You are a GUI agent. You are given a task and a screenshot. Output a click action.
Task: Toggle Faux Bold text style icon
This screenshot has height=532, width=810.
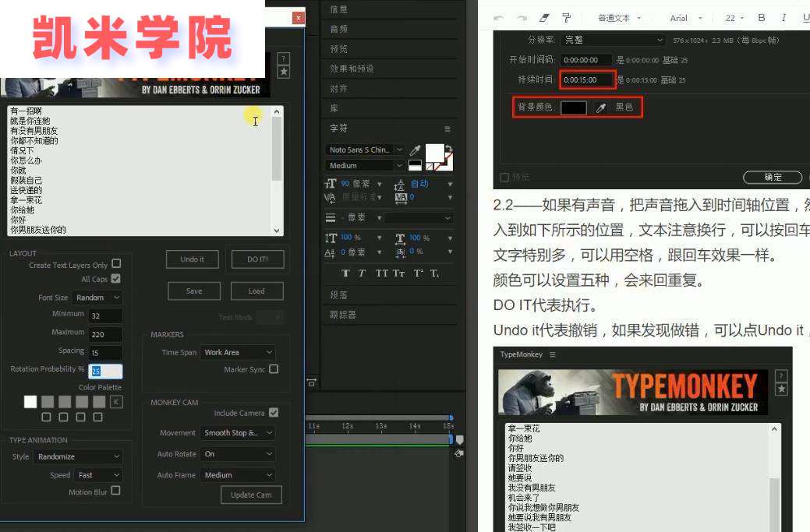click(x=345, y=273)
